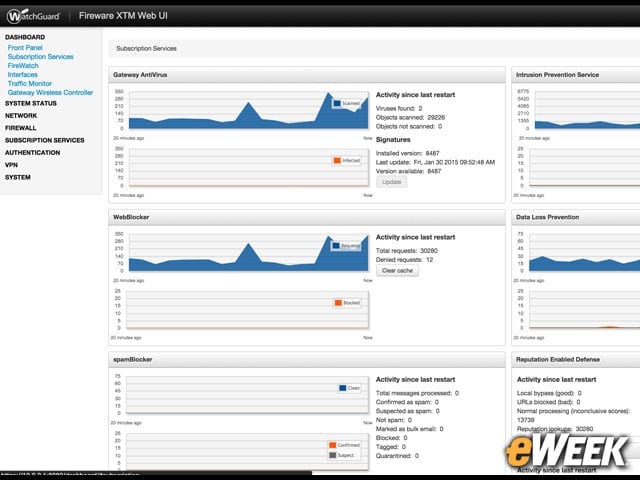The height and width of the screenshot is (480, 640).
Task: Click the 'Version available: 8487' text
Action: point(408,171)
